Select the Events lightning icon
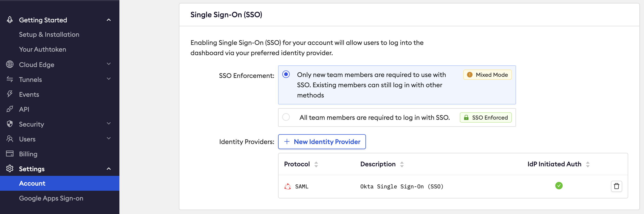 (x=10, y=94)
